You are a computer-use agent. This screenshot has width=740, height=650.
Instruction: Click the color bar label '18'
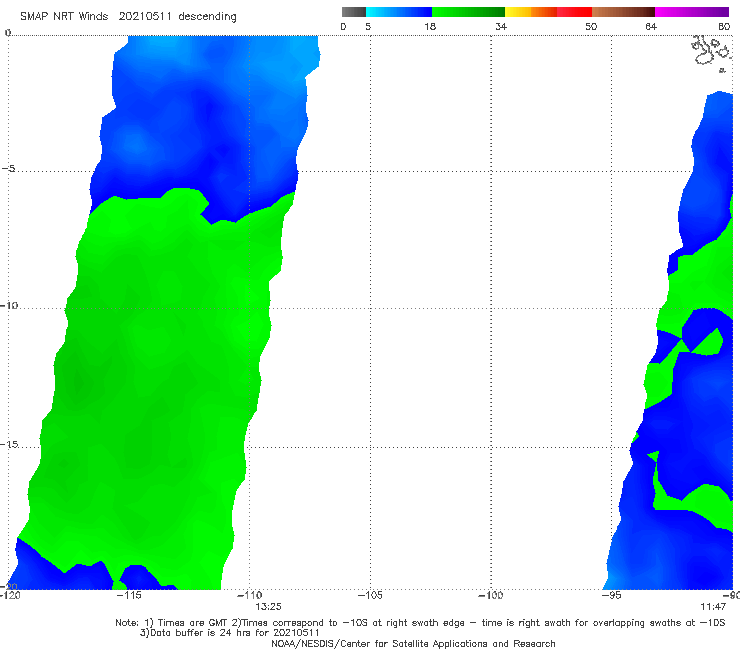click(430, 27)
